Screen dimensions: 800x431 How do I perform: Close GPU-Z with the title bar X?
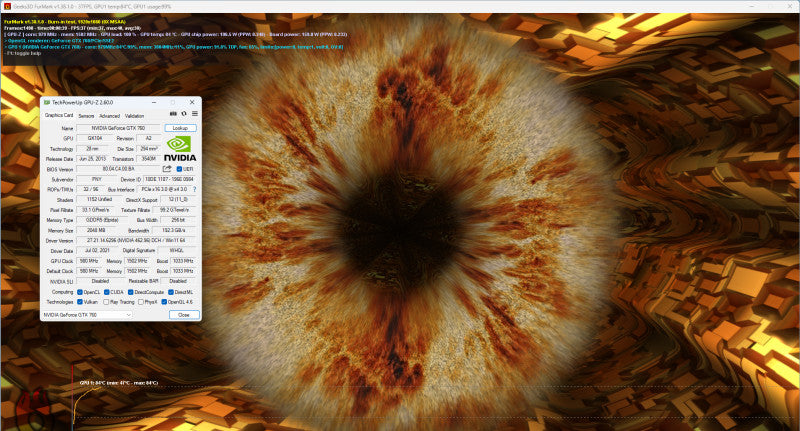pos(192,103)
